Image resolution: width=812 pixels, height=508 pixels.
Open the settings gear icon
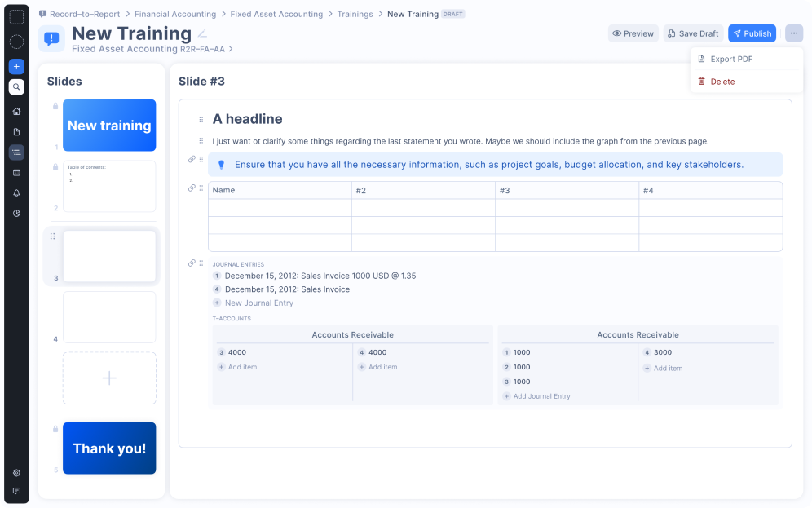[15, 473]
